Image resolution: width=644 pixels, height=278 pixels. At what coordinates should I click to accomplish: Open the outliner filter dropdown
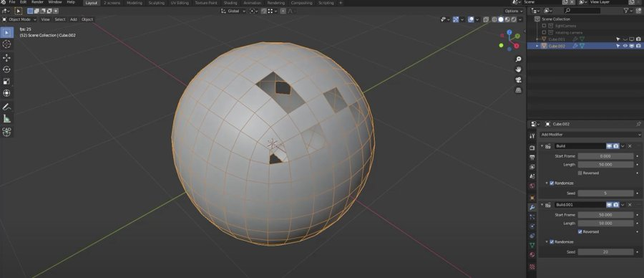[x=628, y=11]
